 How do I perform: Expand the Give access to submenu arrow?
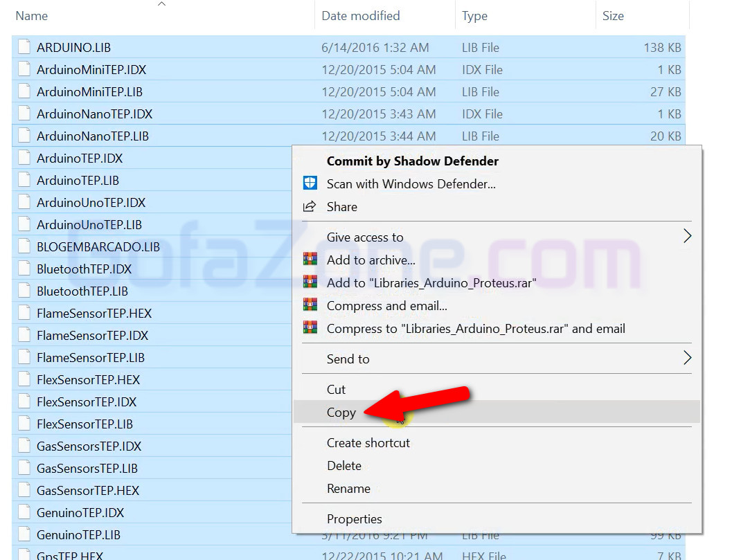point(687,237)
